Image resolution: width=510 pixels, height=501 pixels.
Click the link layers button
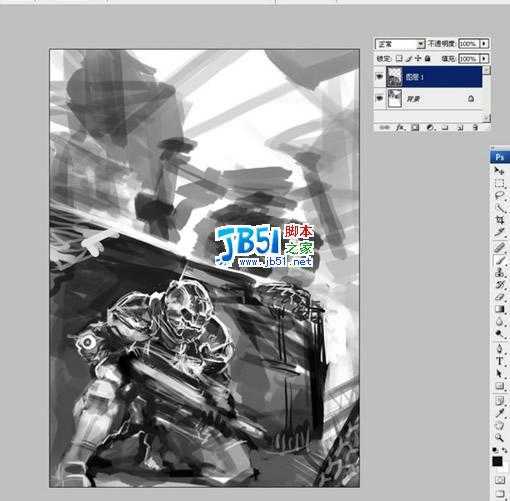tap(384, 127)
